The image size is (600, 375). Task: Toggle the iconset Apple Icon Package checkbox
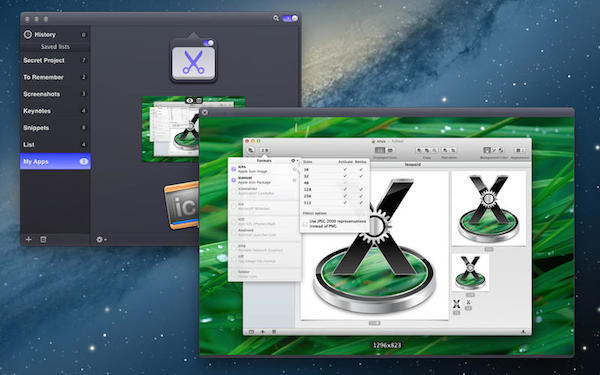point(233,180)
